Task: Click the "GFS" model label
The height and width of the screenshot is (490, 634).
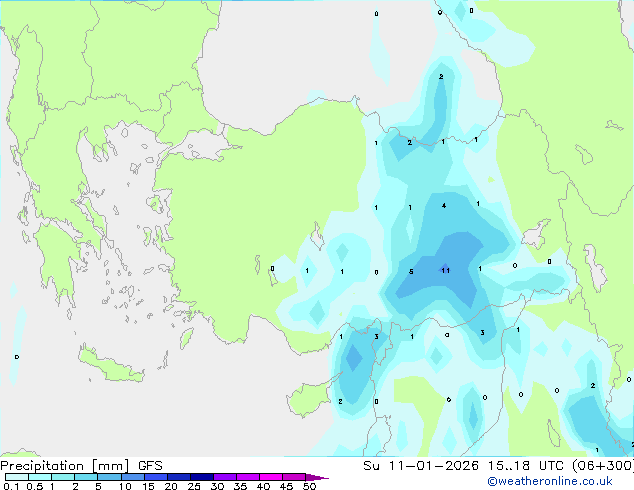Action: 150,466
